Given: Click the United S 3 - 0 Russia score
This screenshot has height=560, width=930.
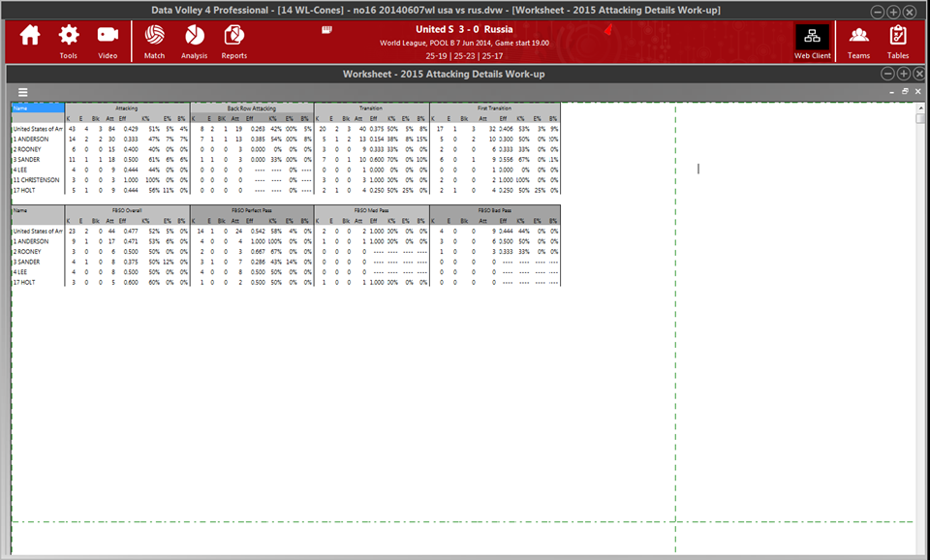Looking at the screenshot, I should coord(464,29).
